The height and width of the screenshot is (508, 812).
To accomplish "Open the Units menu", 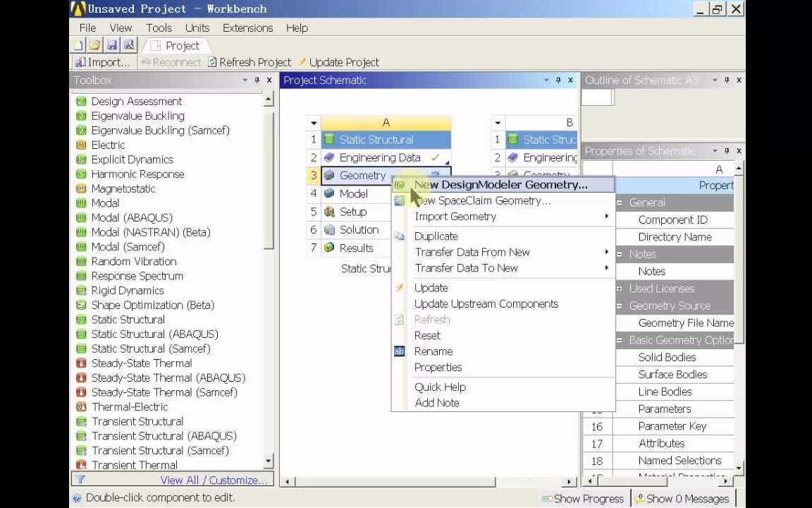I will click(197, 28).
